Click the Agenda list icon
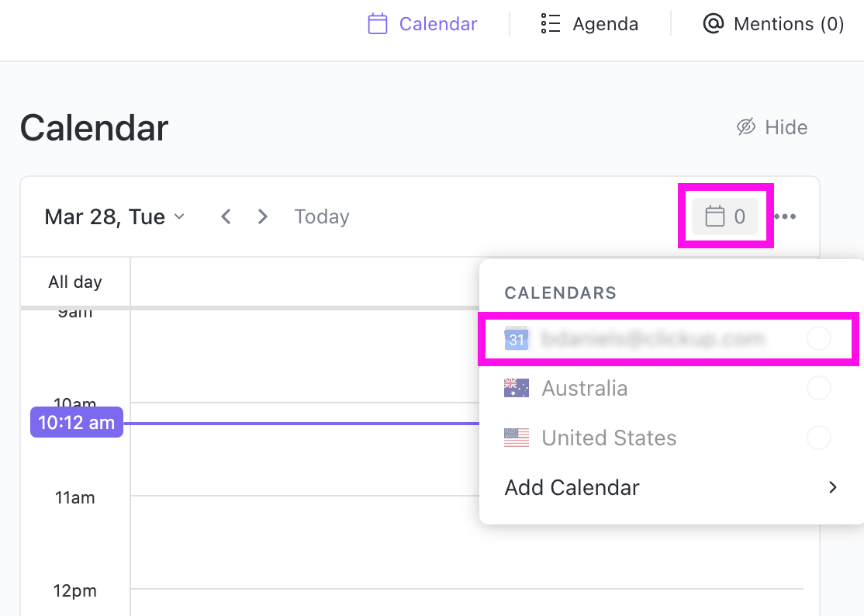This screenshot has height=616, width=864. click(551, 24)
